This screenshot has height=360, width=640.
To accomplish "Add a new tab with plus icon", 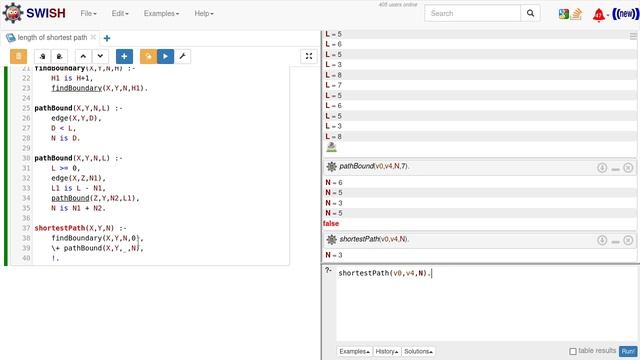I will click(x=107, y=38).
